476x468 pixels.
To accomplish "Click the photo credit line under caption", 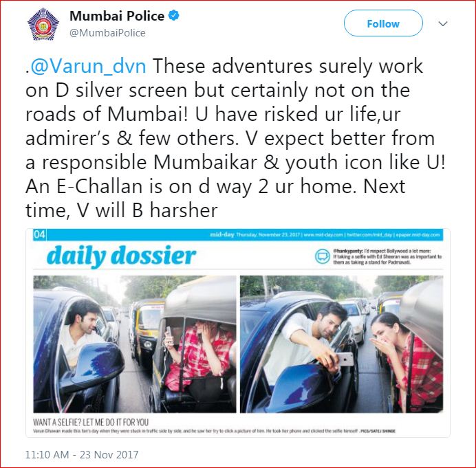I will pos(215,431).
